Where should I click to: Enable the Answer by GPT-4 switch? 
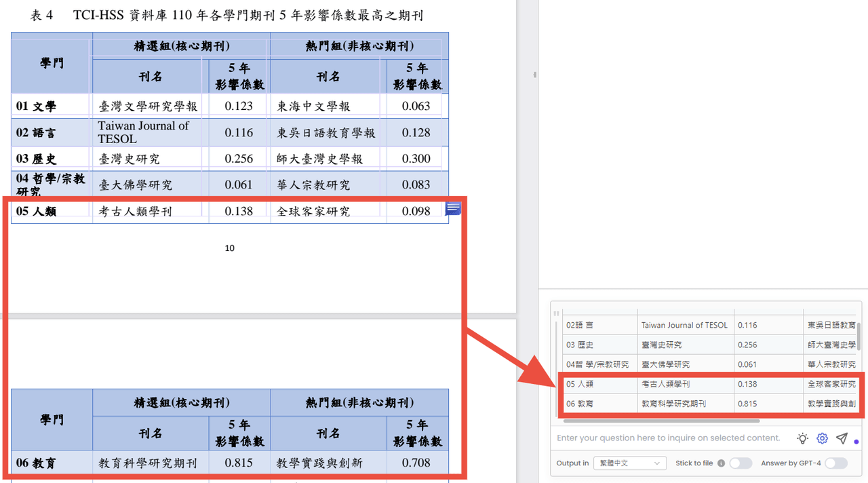[836, 463]
